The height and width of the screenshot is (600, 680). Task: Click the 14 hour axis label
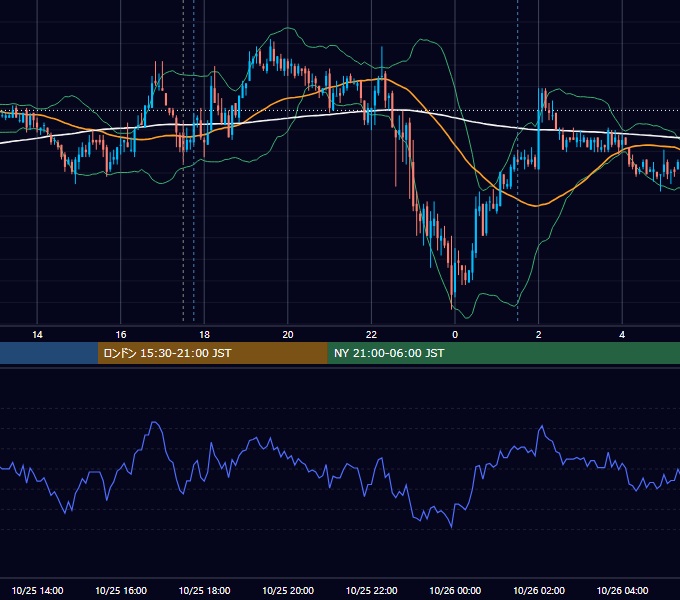coord(37,335)
